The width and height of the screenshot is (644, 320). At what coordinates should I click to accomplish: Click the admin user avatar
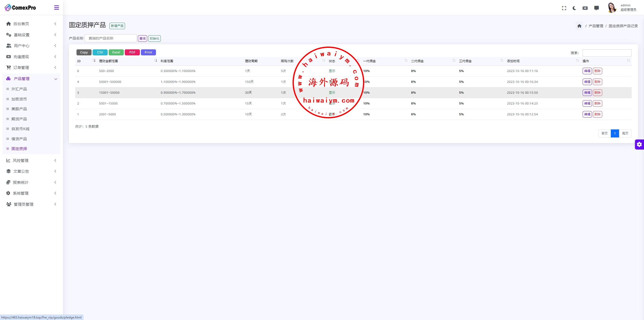click(612, 8)
